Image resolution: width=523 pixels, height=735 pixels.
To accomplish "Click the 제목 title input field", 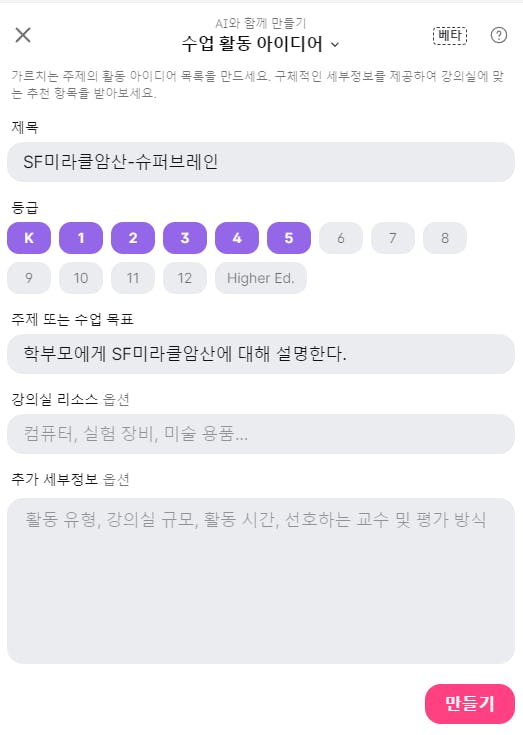I will tap(261, 162).
